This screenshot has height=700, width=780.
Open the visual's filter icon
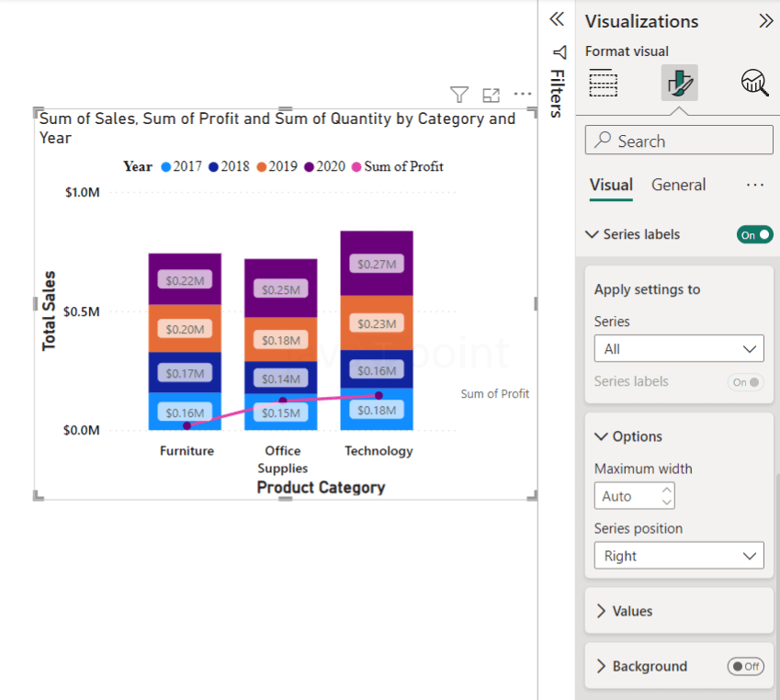[459, 94]
